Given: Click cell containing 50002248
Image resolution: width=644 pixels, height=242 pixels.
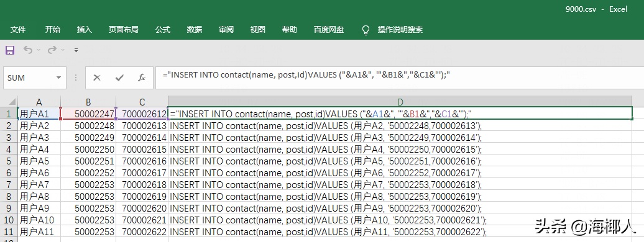Looking at the screenshot, I should click(x=88, y=125).
